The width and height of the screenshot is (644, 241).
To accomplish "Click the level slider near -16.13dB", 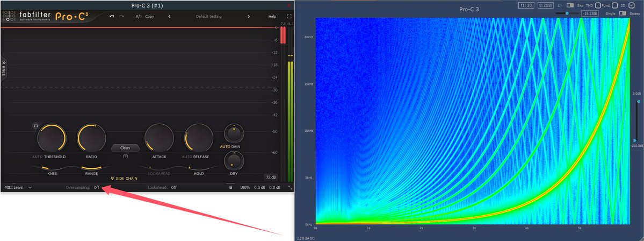I will [567, 13].
